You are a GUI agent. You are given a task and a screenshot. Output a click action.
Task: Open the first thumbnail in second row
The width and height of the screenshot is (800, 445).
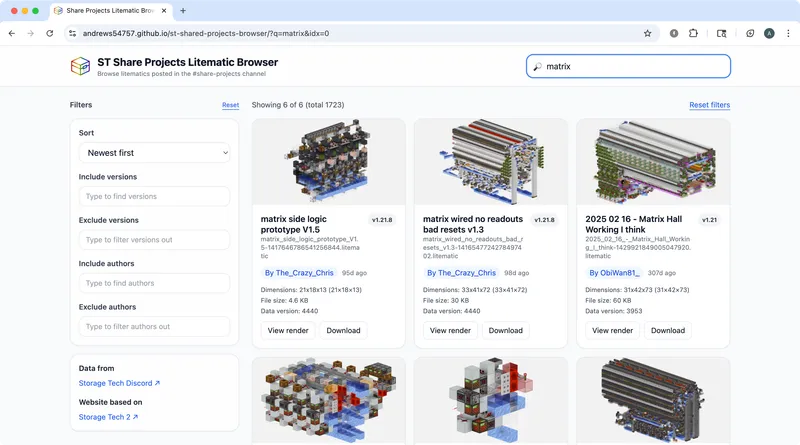point(329,400)
